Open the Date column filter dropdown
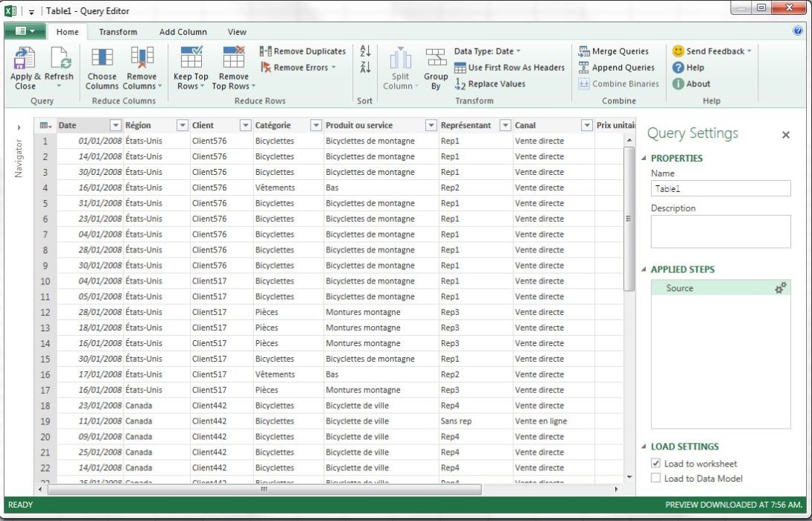Screen dimensions: 812x521 117,124
